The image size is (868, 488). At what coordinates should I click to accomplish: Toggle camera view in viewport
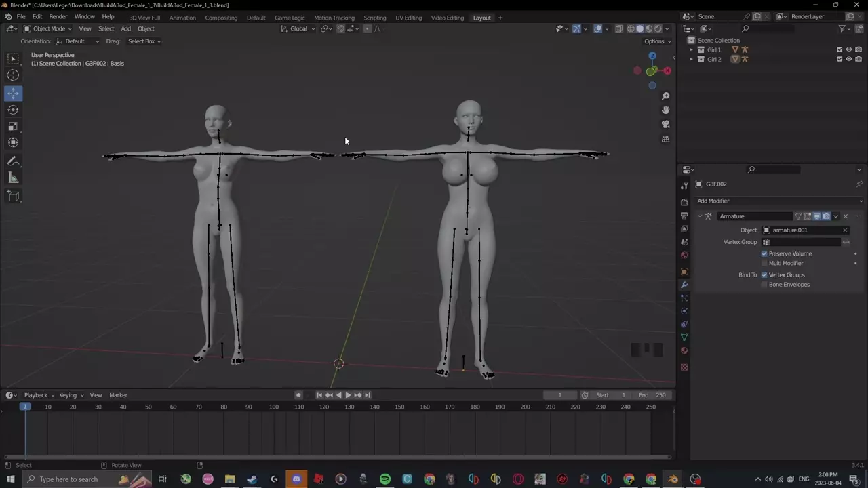point(665,125)
